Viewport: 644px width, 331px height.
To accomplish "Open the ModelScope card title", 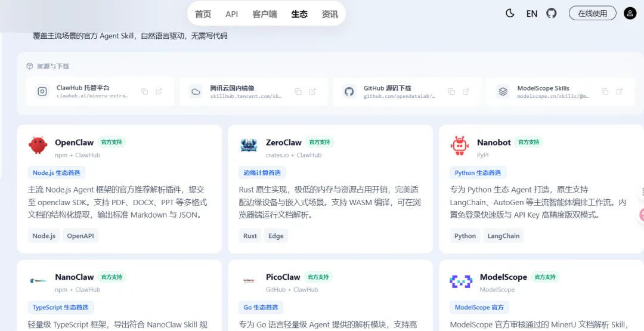I will [503, 277].
